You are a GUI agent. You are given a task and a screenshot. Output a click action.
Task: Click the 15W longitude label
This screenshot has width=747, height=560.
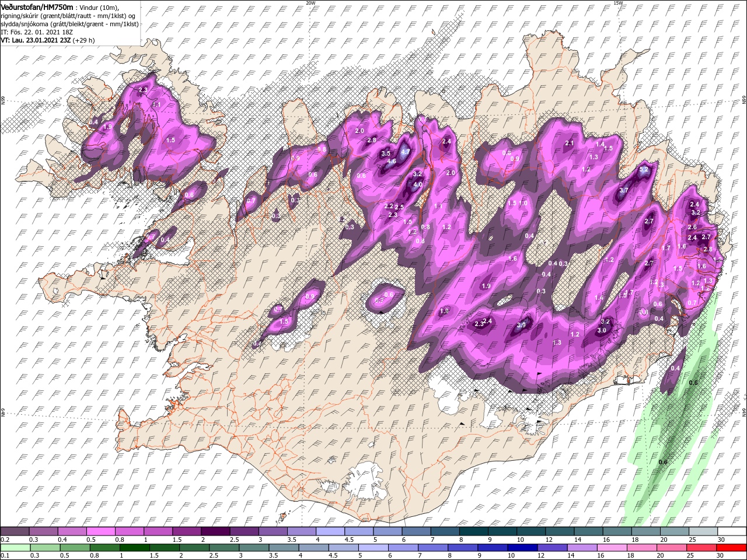click(618, 3)
